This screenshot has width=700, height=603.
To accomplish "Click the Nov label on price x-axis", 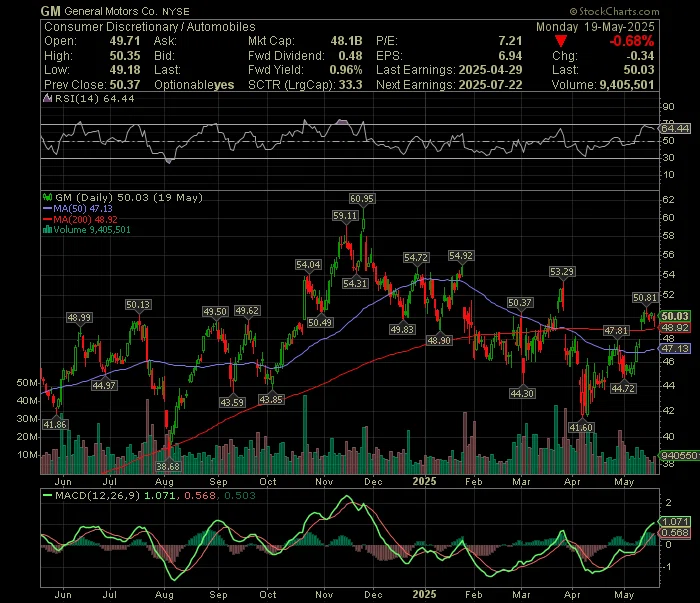I will point(324,482).
